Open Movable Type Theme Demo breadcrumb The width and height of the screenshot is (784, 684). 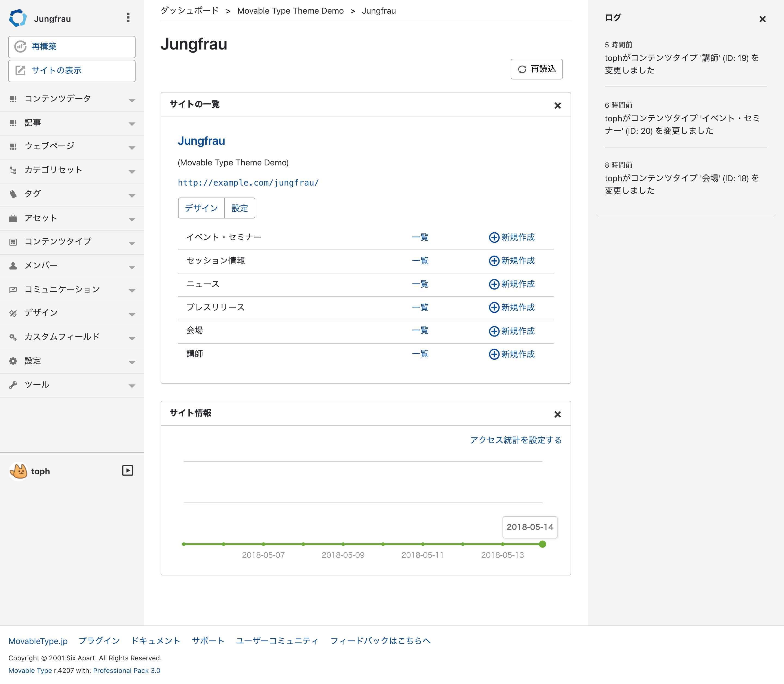coord(290,11)
